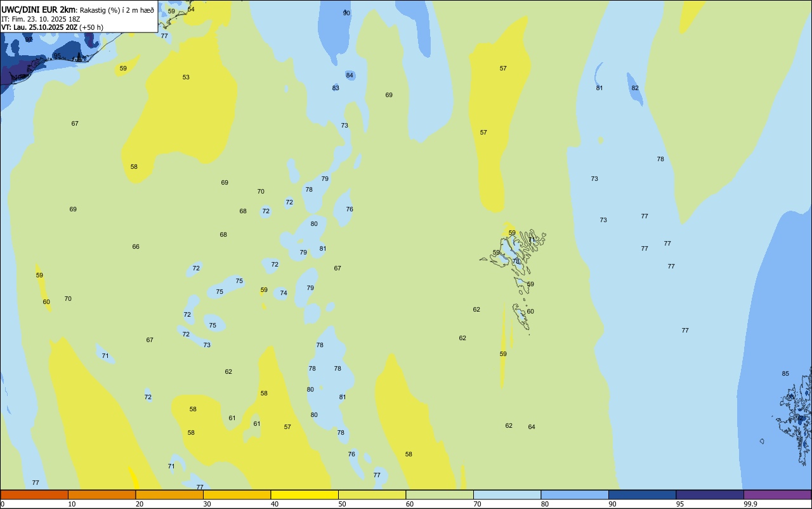Click the legend tick label '10'

tap(72, 504)
